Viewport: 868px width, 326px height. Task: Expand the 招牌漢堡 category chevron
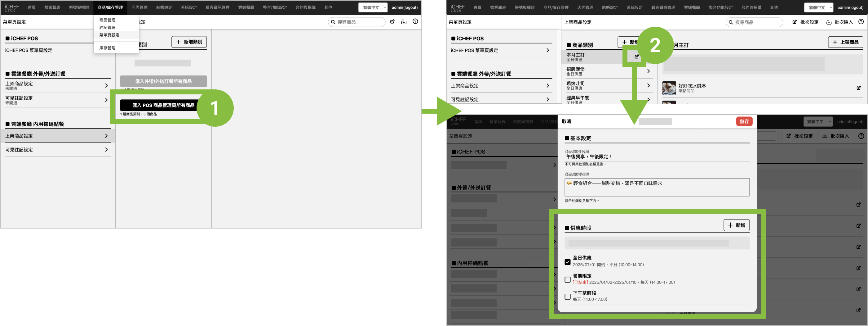[x=648, y=71]
